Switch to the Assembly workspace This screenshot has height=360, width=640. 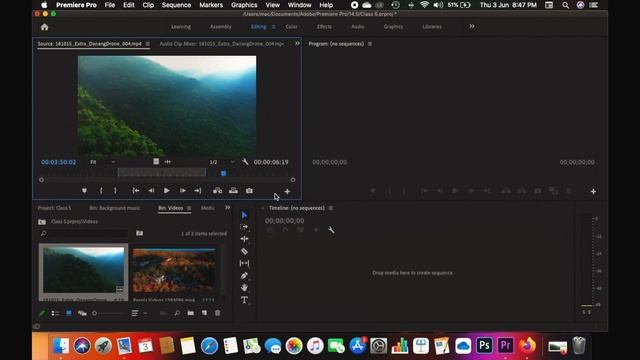220,27
